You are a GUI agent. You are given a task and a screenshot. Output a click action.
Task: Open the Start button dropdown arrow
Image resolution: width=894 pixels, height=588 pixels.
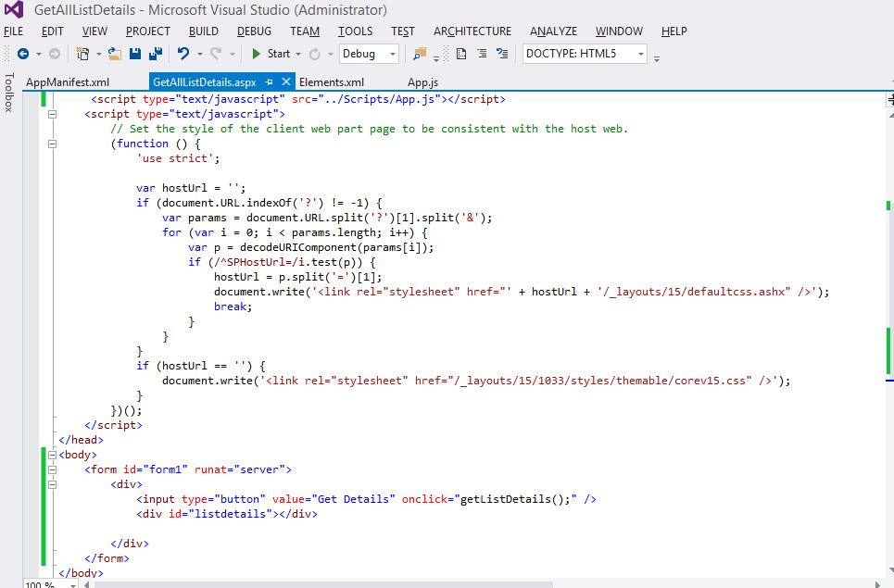click(298, 54)
